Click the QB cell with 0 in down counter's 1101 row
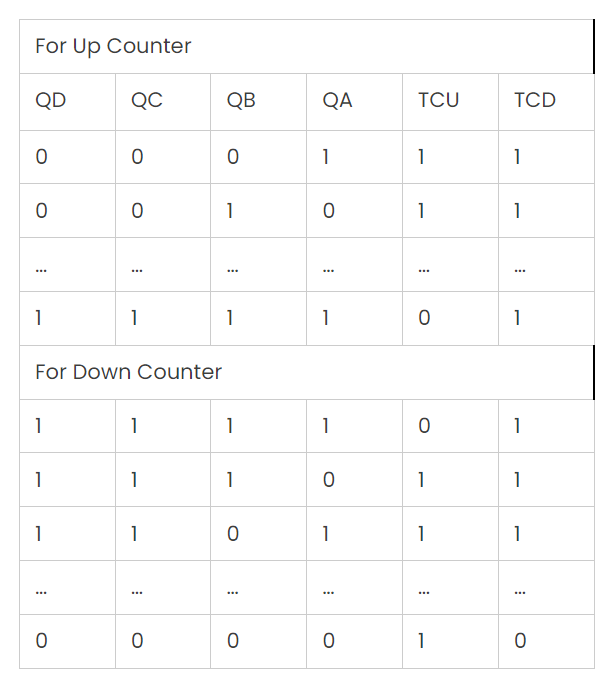The image size is (608, 681). [x=258, y=533]
